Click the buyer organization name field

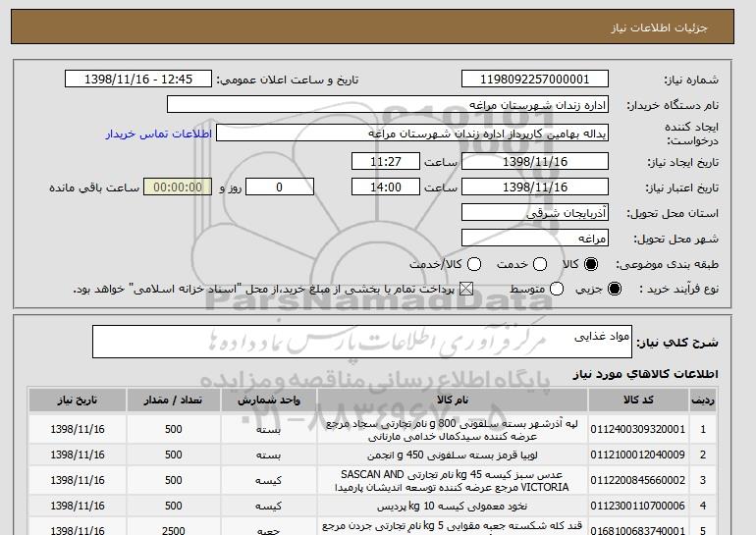388,105
